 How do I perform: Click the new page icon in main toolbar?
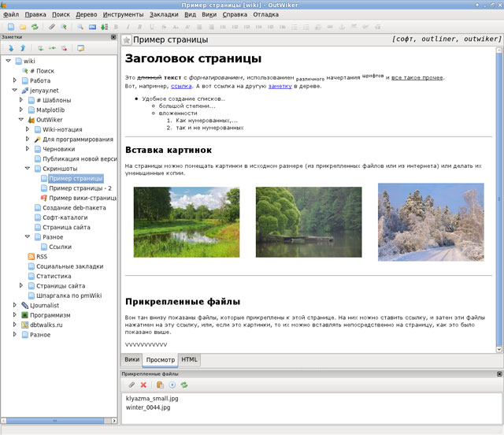(10, 26)
